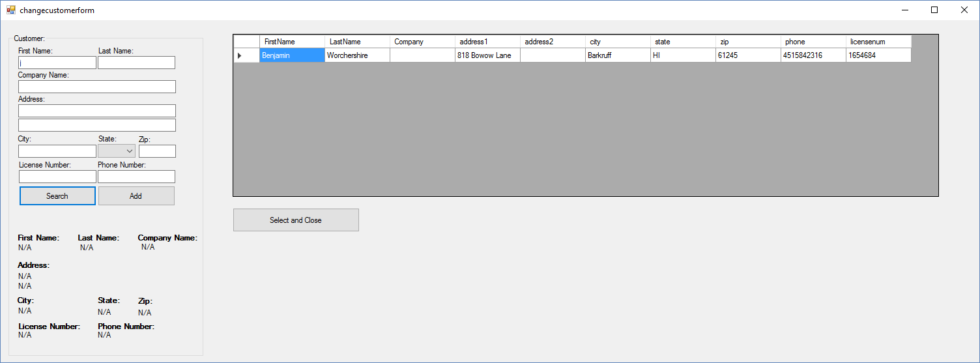Focus the Company Name text box
The image size is (980, 363).
[x=97, y=87]
